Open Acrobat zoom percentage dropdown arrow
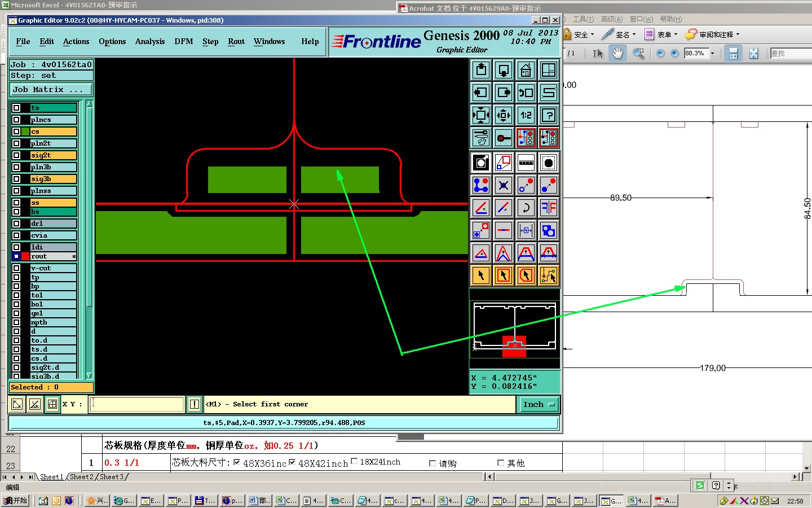812x508 pixels. click(712, 53)
